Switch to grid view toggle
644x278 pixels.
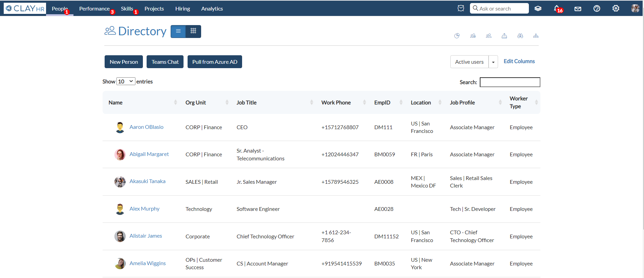click(x=193, y=31)
